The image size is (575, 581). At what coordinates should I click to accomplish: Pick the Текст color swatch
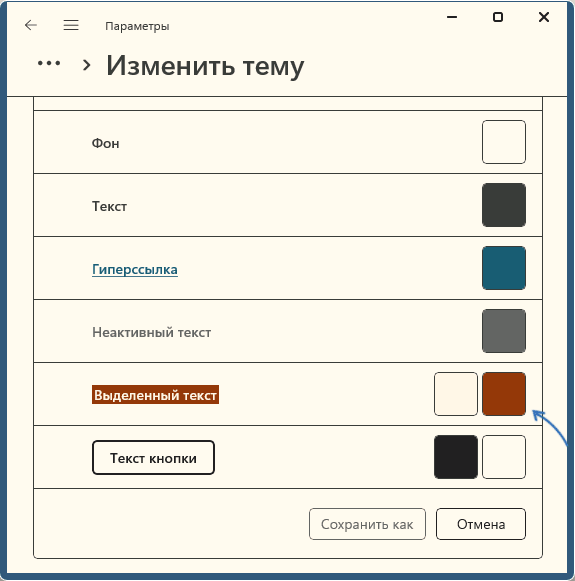[503, 205]
